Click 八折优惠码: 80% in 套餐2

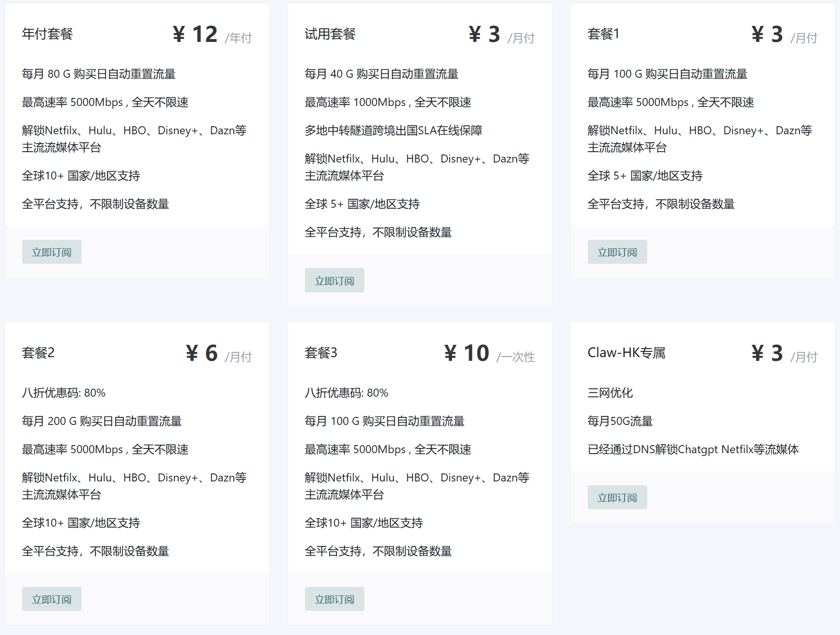(x=64, y=393)
